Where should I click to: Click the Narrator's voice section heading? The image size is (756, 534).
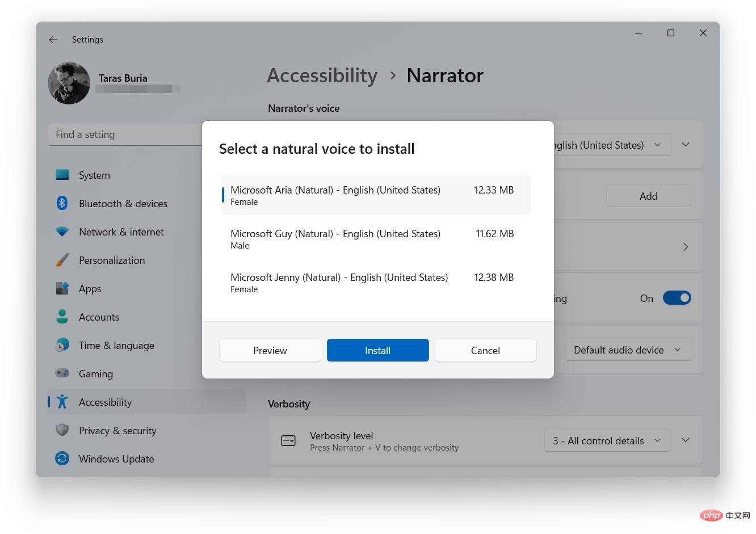[x=304, y=108]
